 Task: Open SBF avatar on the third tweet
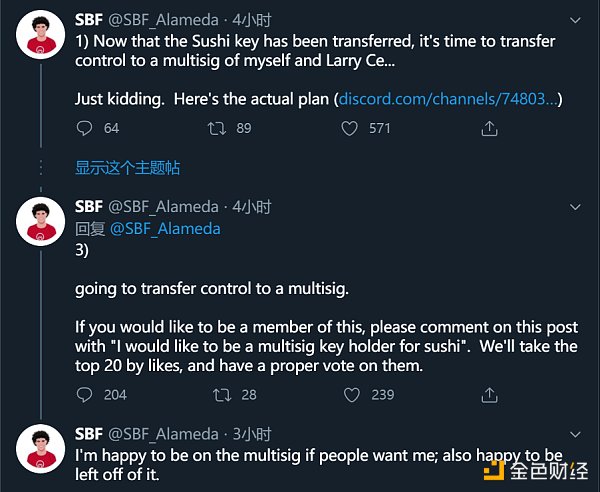coord(41,453)
